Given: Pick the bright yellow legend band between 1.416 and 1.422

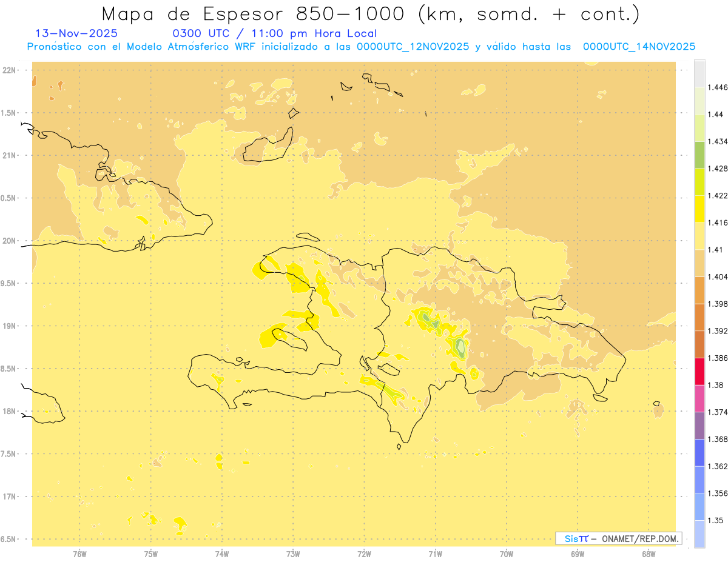Looking at the screenshot, I should coord(699,209).
